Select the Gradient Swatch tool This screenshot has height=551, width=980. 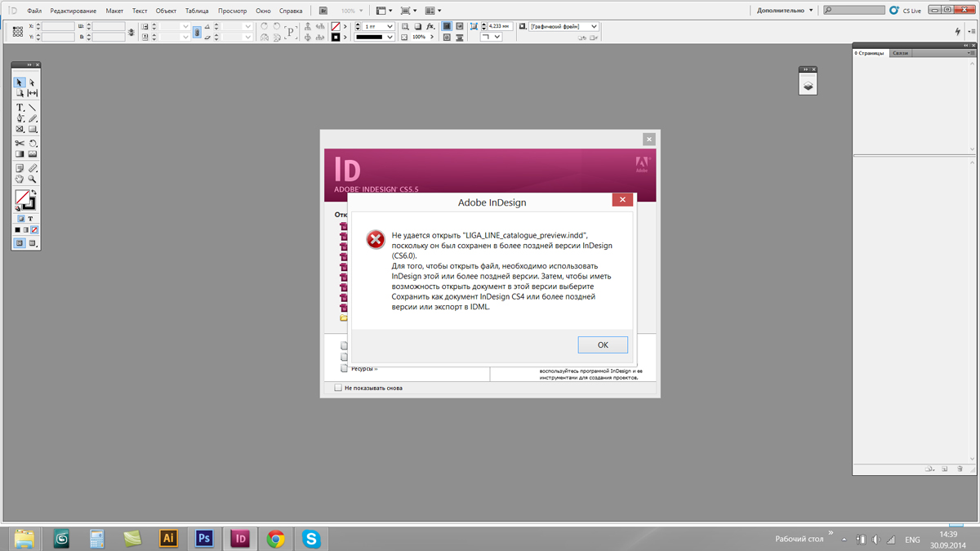coord(20,153)
